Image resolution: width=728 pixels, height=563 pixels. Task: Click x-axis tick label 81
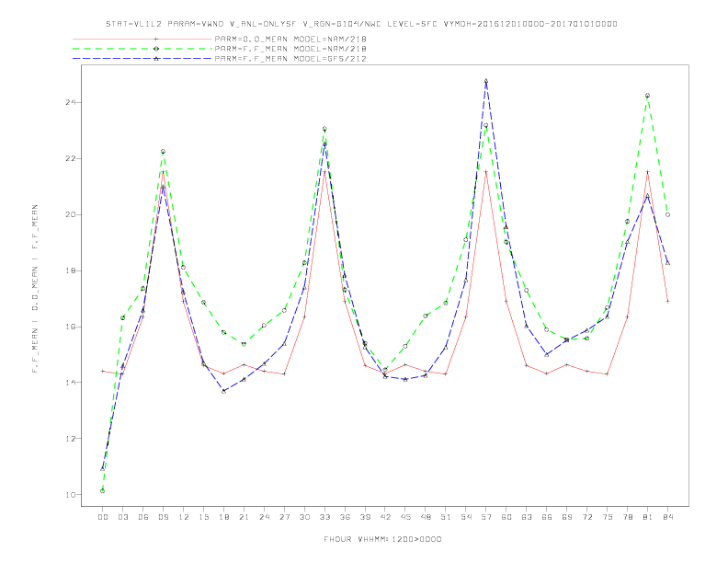tap(648, 517)
